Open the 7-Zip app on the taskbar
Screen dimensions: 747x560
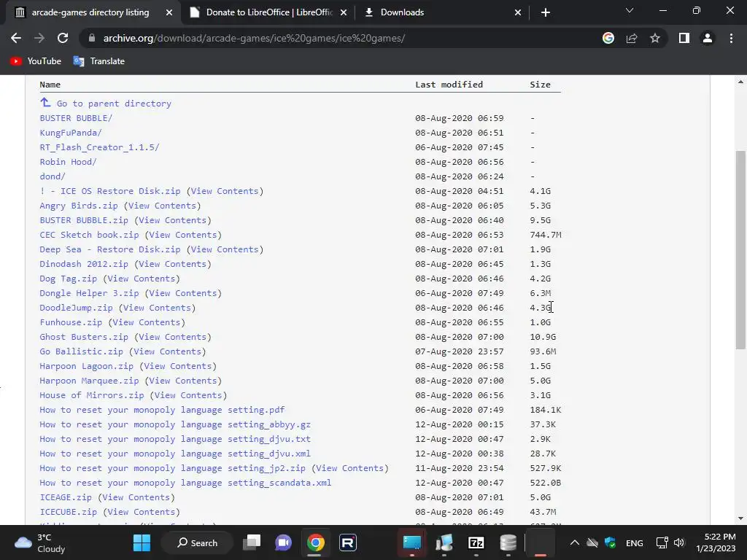tap(476, 542)
